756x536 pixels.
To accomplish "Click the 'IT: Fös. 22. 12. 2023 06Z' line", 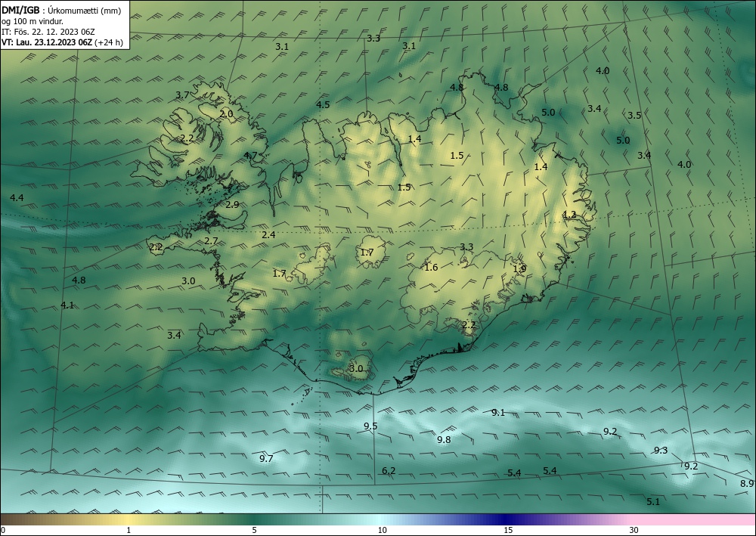I will [48, 32].
